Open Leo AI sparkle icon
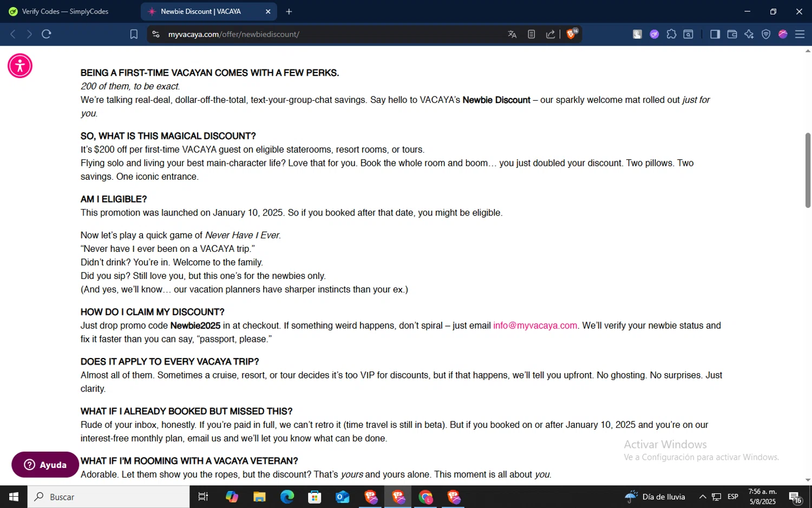This screenshot has width=812, height=508. [749, 34]
